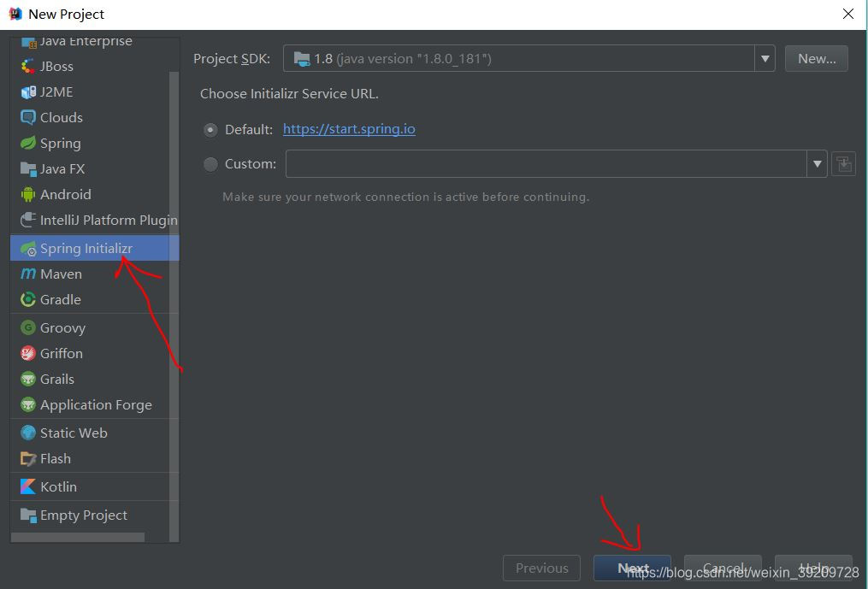Screen dimensions: 868x589
Task: Select the Static Web globe icon
Action: [27, 433]
